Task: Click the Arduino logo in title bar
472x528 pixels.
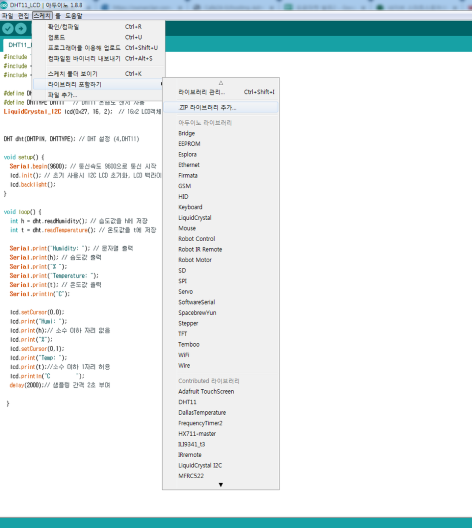Action: (4, 5)
